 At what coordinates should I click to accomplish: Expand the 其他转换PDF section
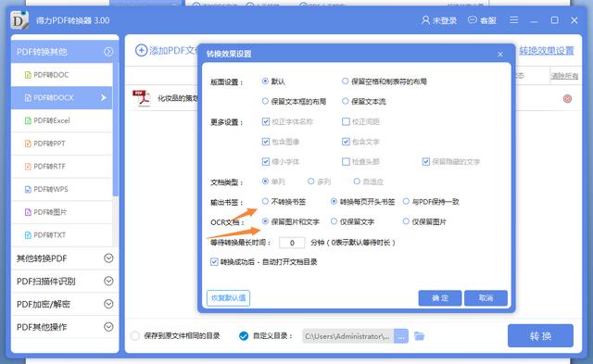tap(65, 258)
